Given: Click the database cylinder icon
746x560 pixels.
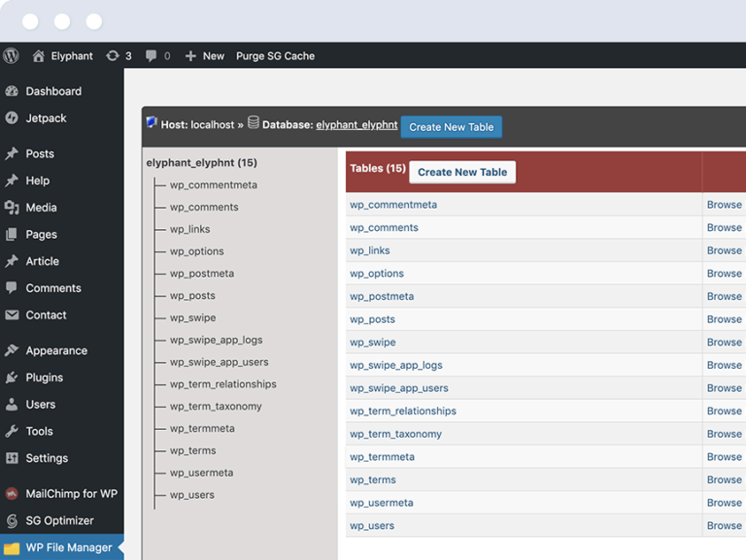Looking at the screenshot, I should [254, 122].
